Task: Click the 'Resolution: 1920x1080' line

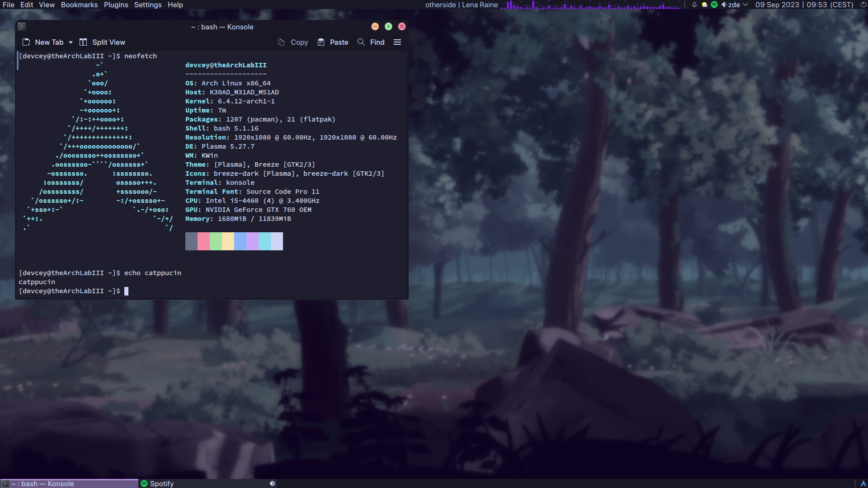Action: pyautogui.click(x=291, y=137)
